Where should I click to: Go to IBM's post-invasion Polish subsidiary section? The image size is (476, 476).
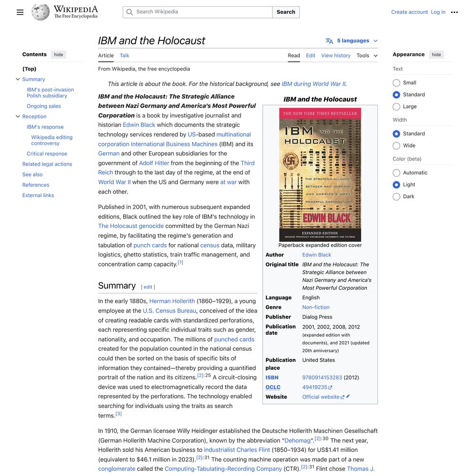point(50,93)
